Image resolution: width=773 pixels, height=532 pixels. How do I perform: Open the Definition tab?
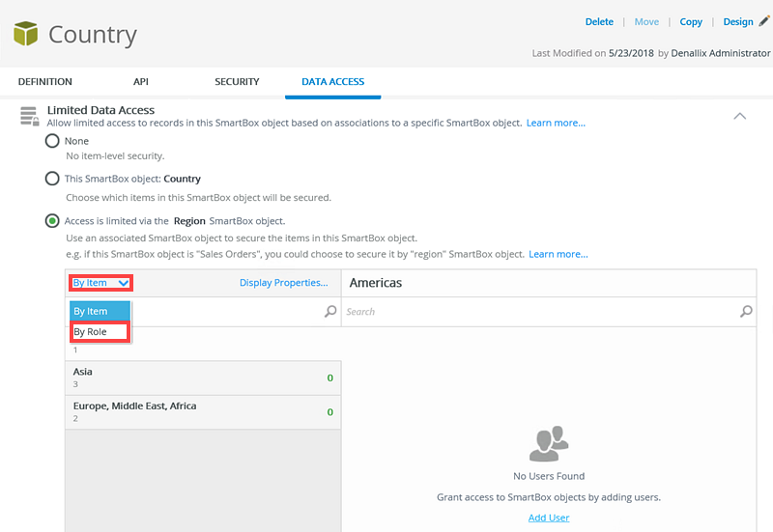pos(45,82)
